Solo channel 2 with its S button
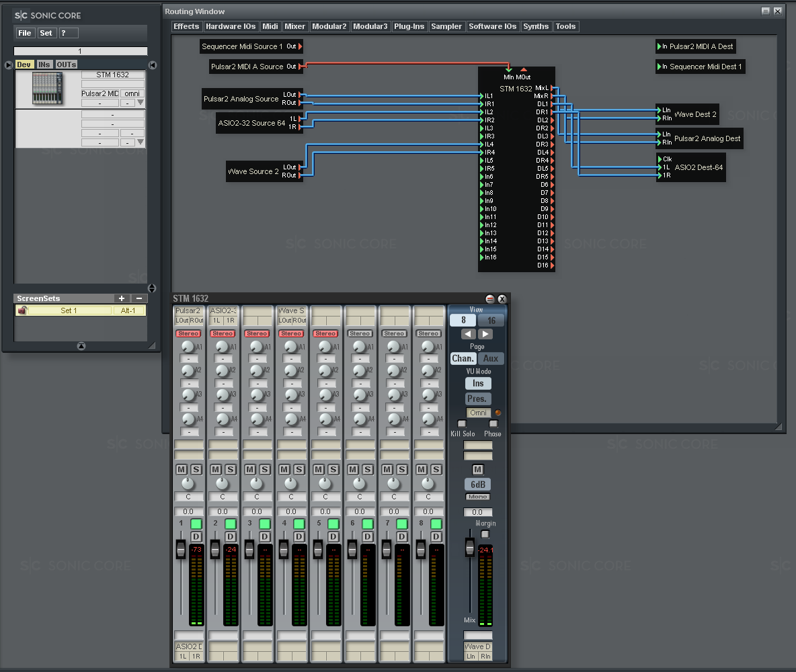The height and width of the screenshot is (672, 796). click(231, 470)
